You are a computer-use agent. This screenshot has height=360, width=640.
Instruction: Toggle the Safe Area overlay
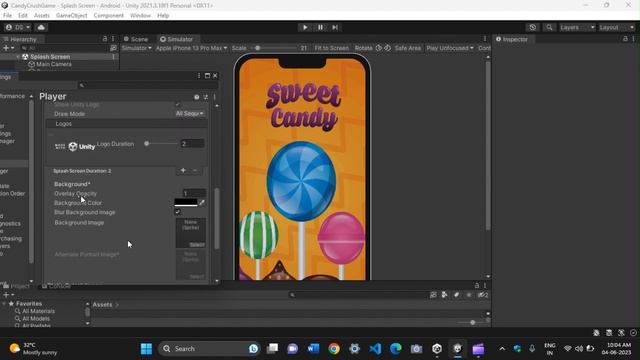[408, 48]
